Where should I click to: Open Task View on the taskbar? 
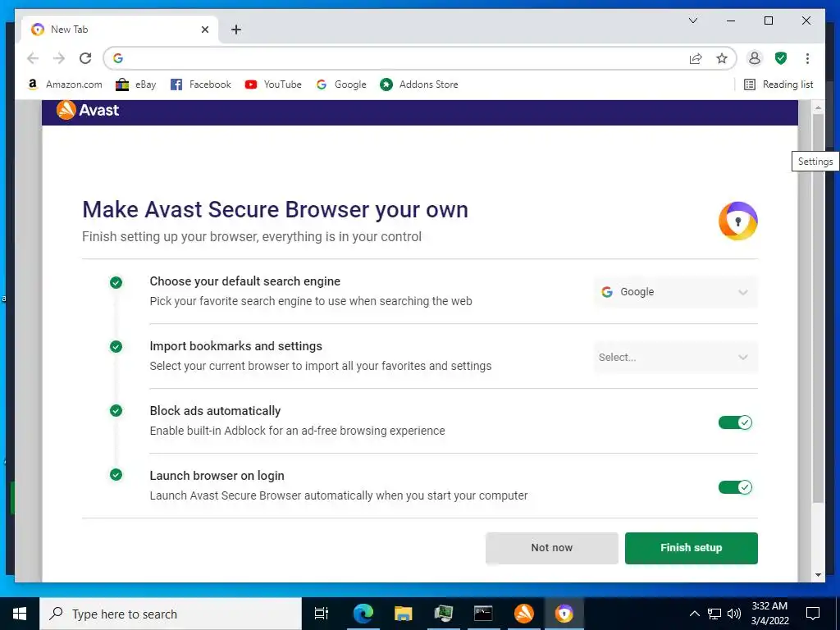tap(322, 614)
